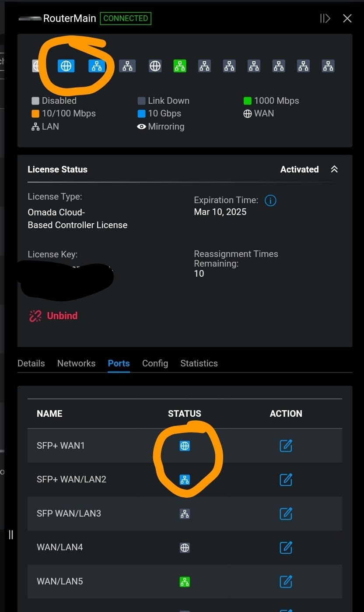Click the panel resize handle bars
364x612 pixels.
tap(11, 535)
